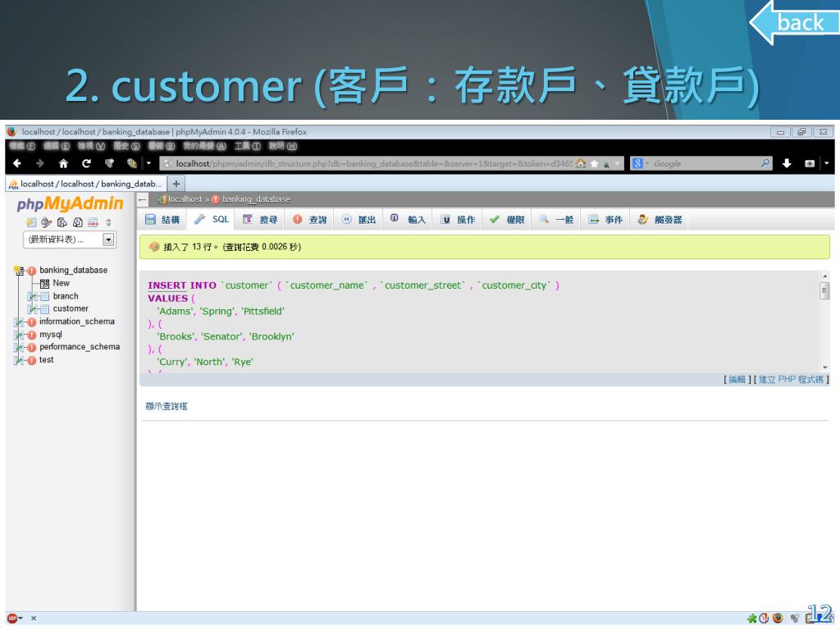Select banking_database in the tree
Screen dimensions: 840x630
(73, 270)
